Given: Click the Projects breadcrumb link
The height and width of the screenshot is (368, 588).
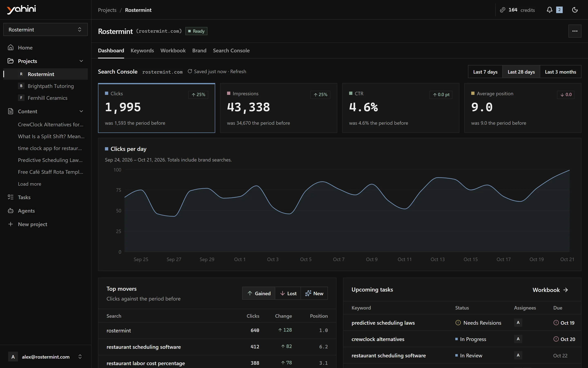Looking at the screenshot, I should click(107, 10).
